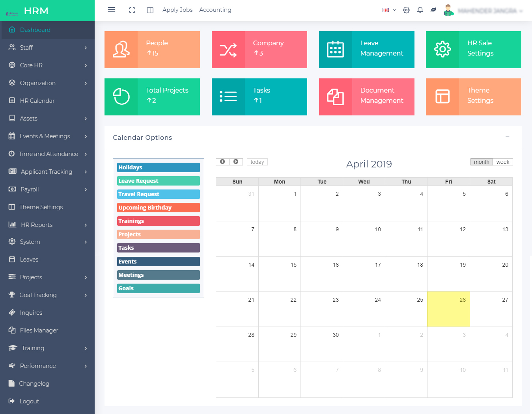The width and height of the screenshot is (532, 414).
Task: Open the notifications bell icon
Action: (x=420, y=10)
